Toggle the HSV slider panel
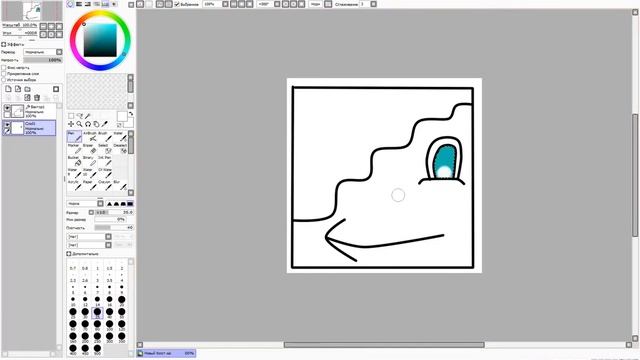 pos(87,4)
